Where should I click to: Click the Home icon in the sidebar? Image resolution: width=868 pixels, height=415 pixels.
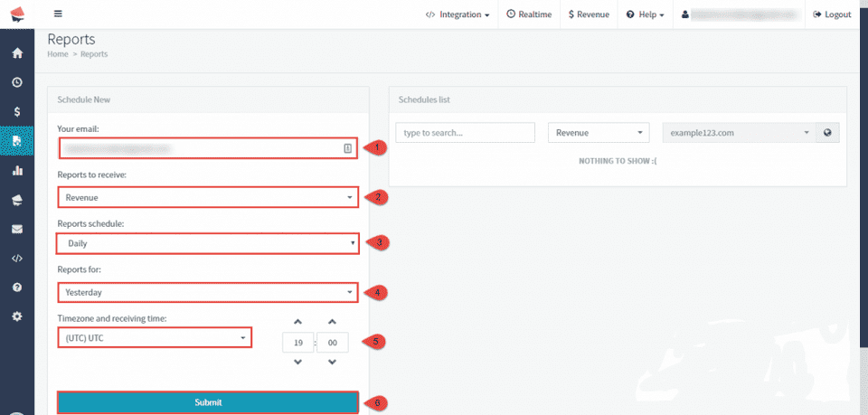(16, 52)
